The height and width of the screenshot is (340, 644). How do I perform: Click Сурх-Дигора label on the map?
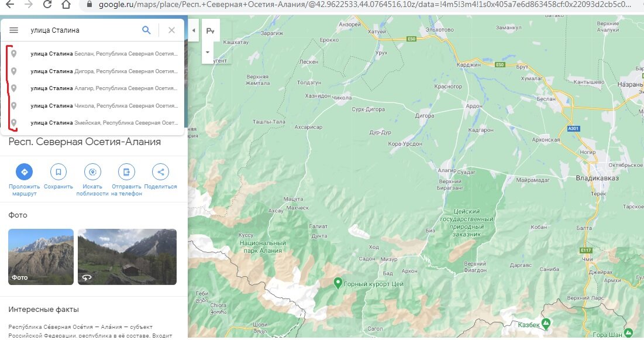click(368, 109)
